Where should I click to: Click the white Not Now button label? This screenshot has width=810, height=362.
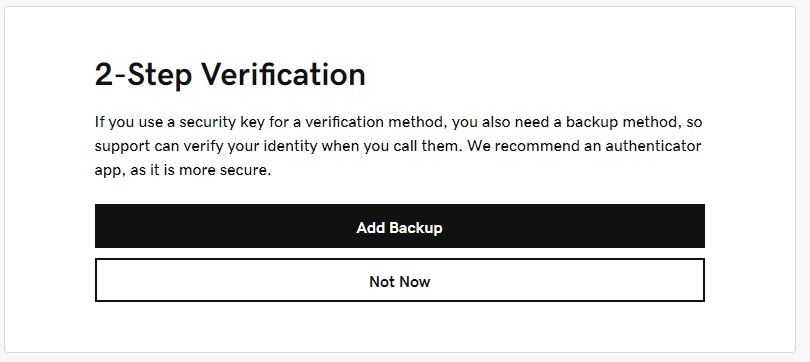[x=400, y=281]
